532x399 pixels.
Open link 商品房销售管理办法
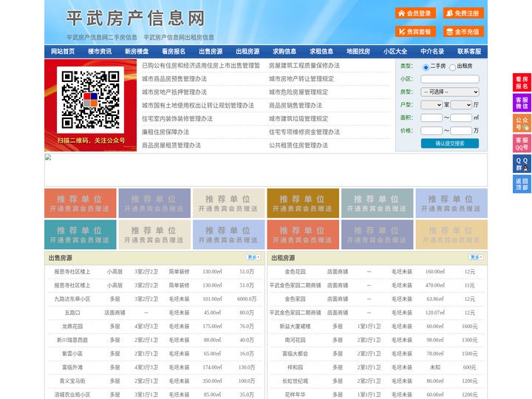pos(296,106)
